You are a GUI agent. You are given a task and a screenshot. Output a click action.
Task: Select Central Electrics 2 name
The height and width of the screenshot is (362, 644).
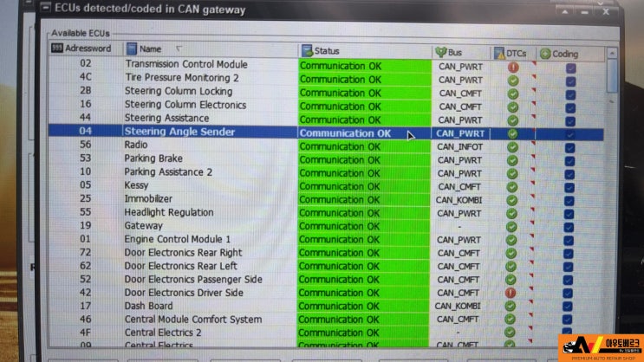[163, 333]
